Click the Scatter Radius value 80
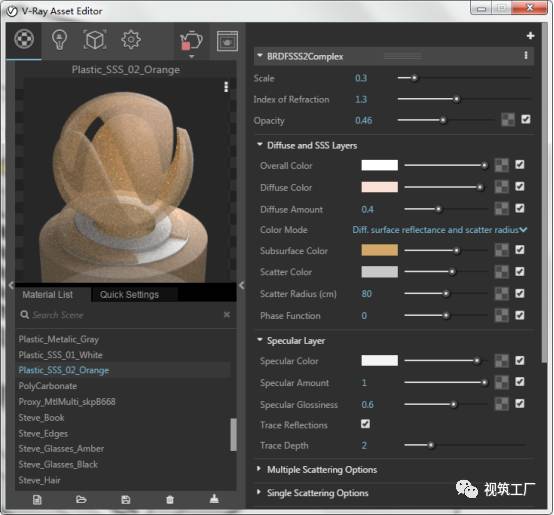554x515 pixels. (366, 294)
